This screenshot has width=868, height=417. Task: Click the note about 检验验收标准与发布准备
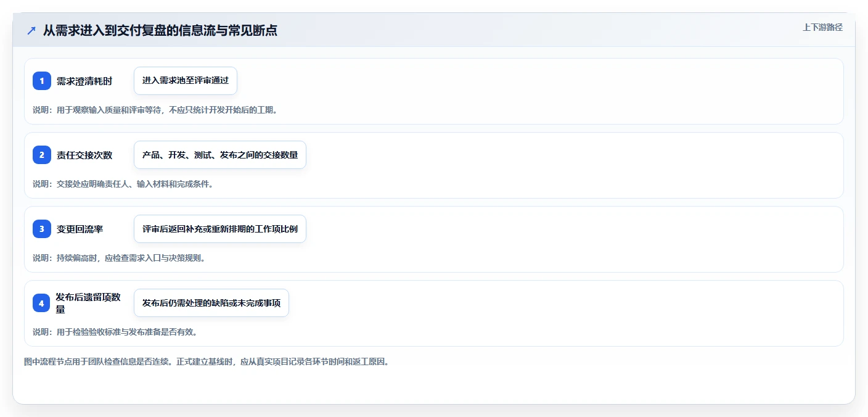(115, 332)
